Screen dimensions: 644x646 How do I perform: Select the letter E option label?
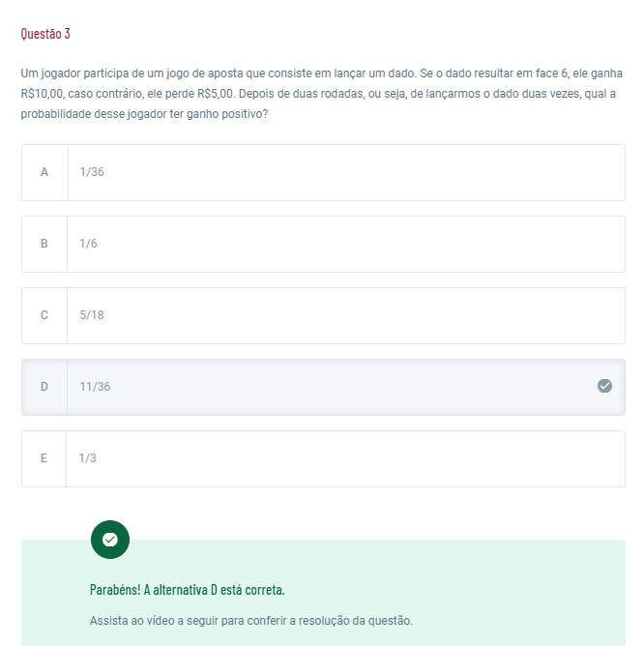click(x=44, y=458)
